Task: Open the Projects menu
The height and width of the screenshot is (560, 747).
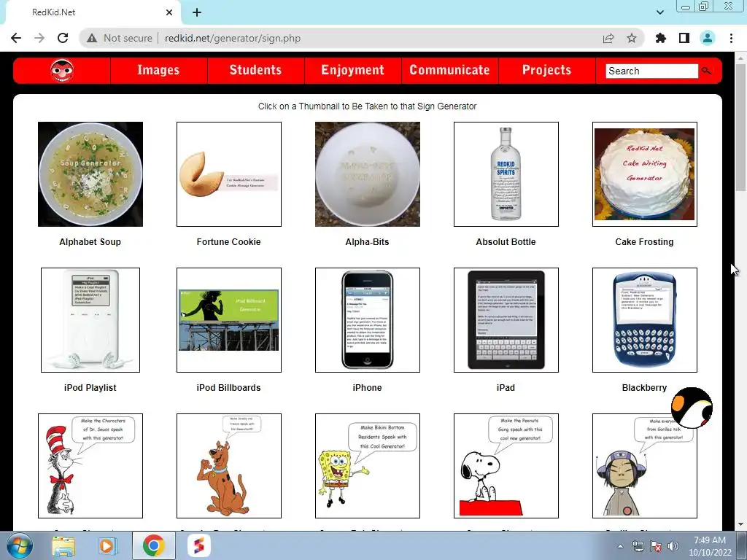Action: [x=547, y=71]
